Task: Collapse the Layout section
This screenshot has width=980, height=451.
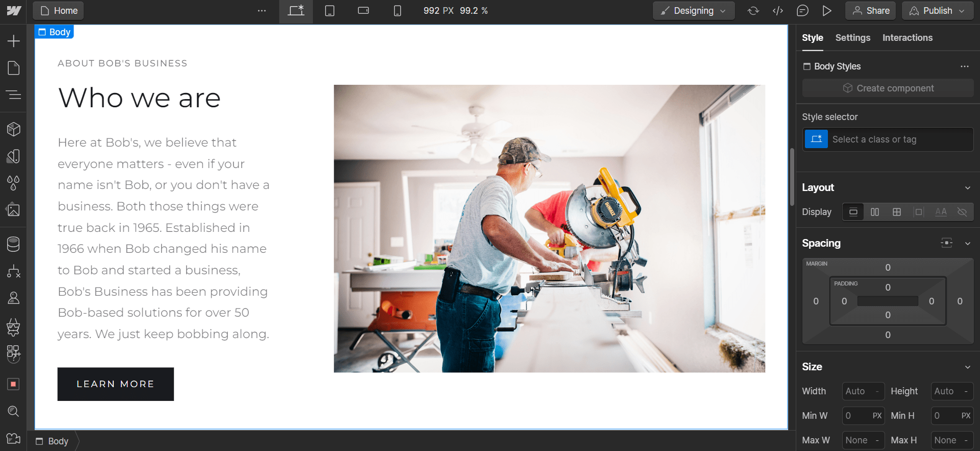Action: pyautogui.click(x=967, y=188)
